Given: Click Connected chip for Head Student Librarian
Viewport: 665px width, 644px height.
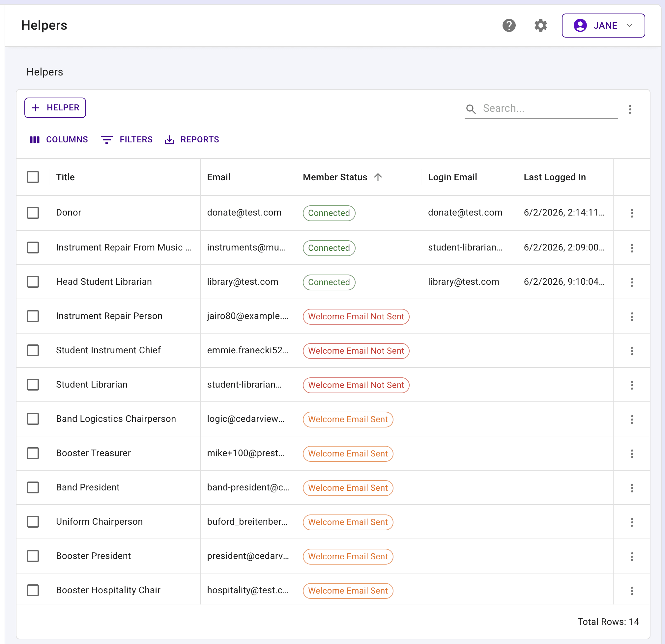Looking at the screenshot, I should (x=329, y=282).
